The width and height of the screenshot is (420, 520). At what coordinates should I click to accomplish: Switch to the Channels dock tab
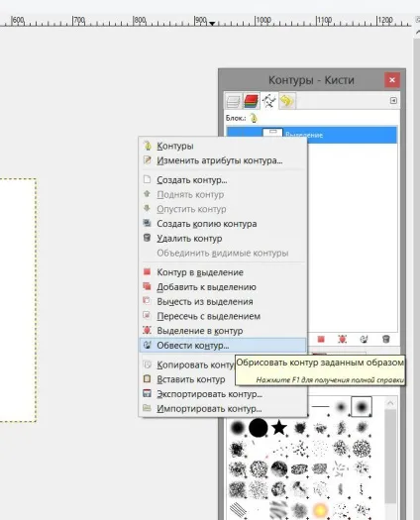tap(252, 101)
